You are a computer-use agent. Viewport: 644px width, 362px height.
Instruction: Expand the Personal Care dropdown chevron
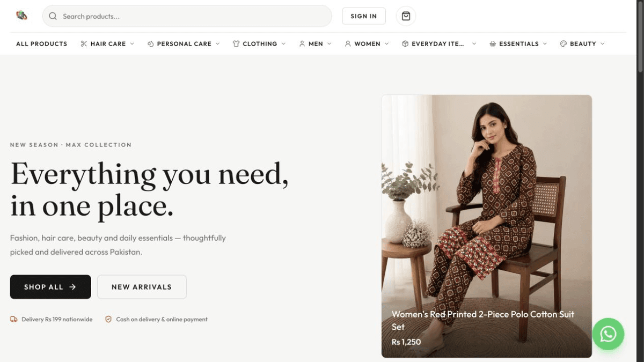tap(218, 44)
